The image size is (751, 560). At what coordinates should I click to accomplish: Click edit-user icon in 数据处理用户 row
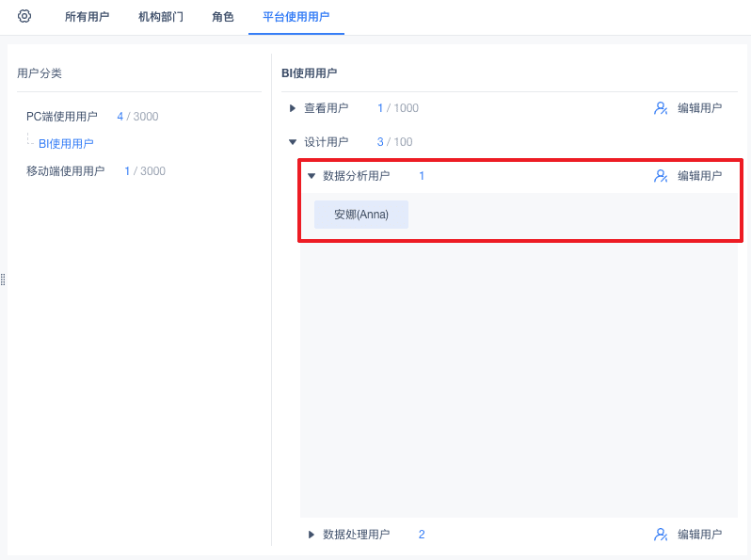(661, 535)
